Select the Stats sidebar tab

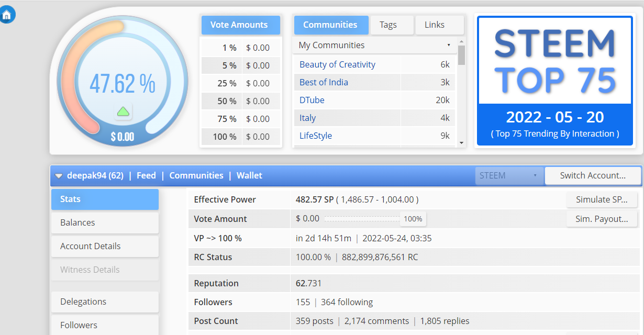pos(105,199)
